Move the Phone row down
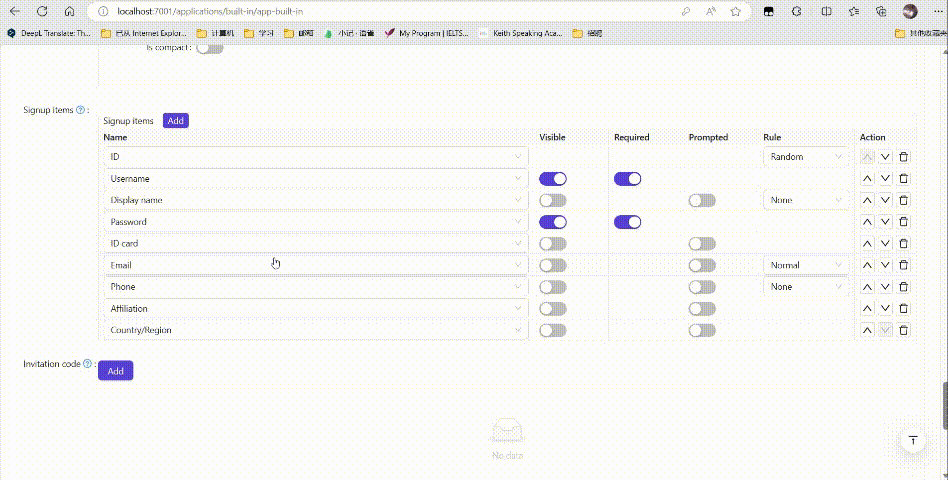Screen dimensions: 948x480 [885, 287]
